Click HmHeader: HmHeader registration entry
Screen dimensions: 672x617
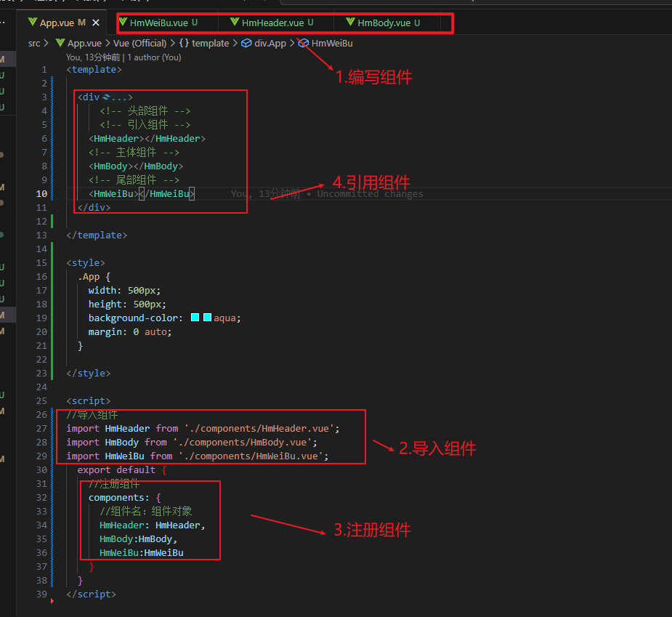click(x=153, y=525)
